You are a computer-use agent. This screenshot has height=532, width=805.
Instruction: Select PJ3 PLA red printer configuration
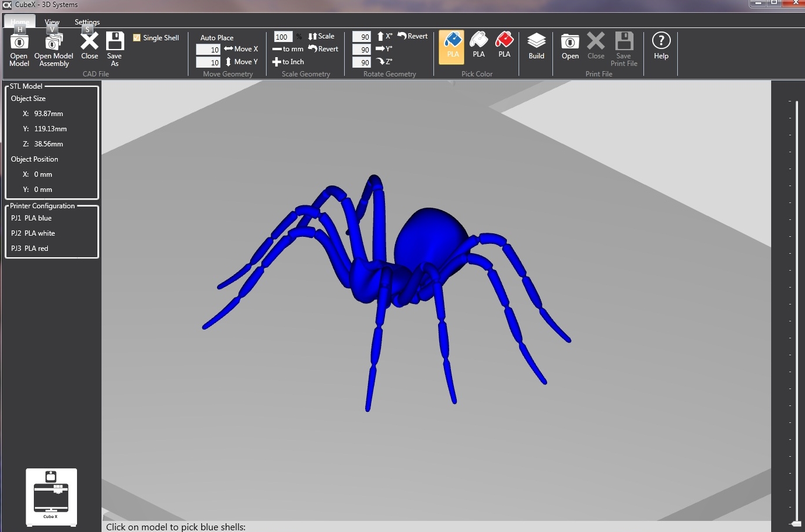coord(30,248)
